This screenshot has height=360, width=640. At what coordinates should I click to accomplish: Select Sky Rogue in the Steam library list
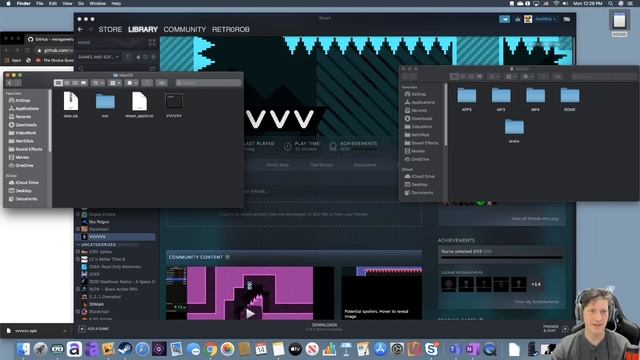[x=98, y=222]
